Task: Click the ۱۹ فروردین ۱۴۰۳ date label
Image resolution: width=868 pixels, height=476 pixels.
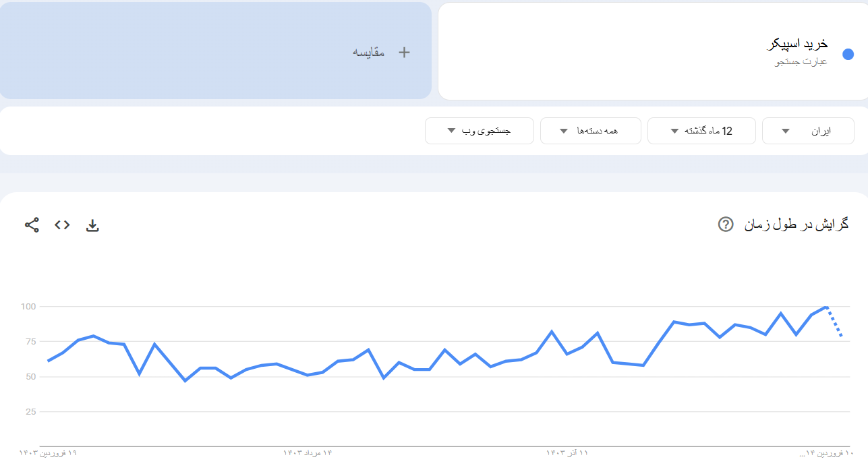Action: click(48, 452)
